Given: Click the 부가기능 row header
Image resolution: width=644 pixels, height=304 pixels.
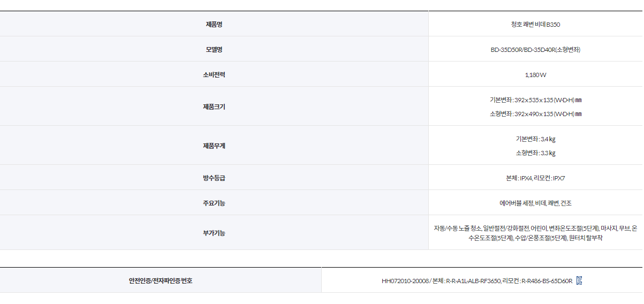Looking at the screenshot, I should tap(214, 233).
